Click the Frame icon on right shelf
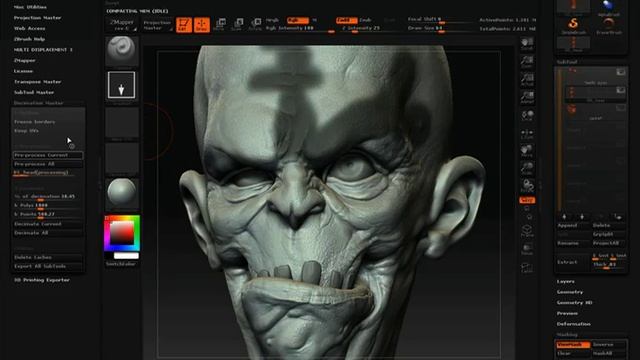 [527, 231]
